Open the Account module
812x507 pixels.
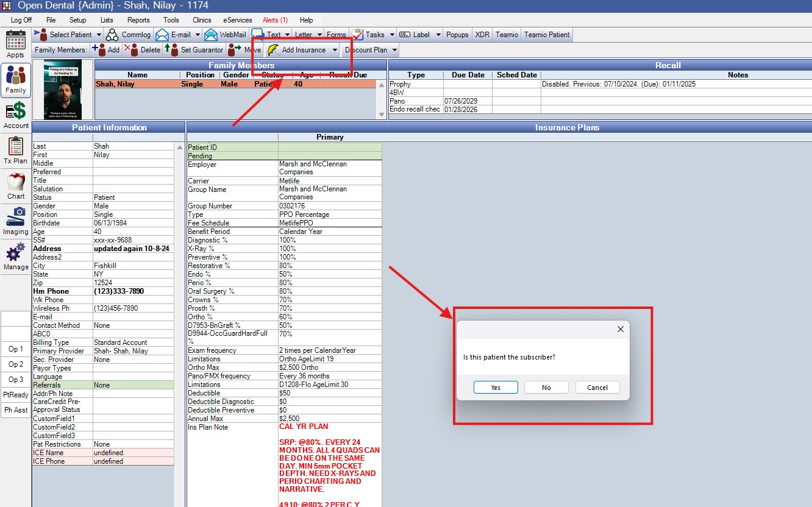15,115
